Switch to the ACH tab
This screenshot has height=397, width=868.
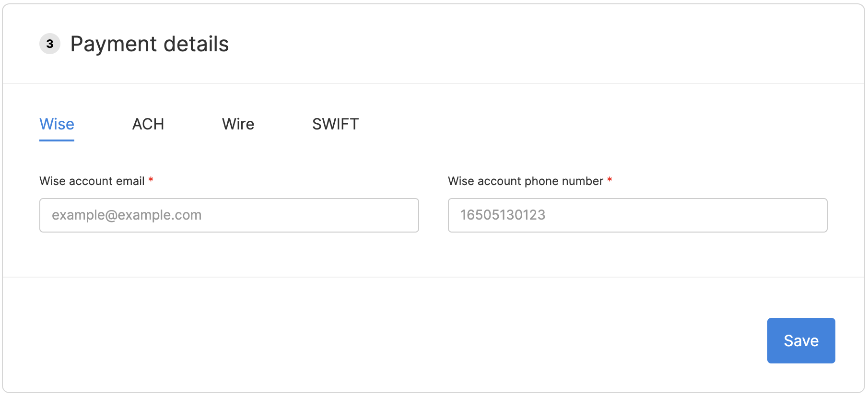click(x=148, y=124)
